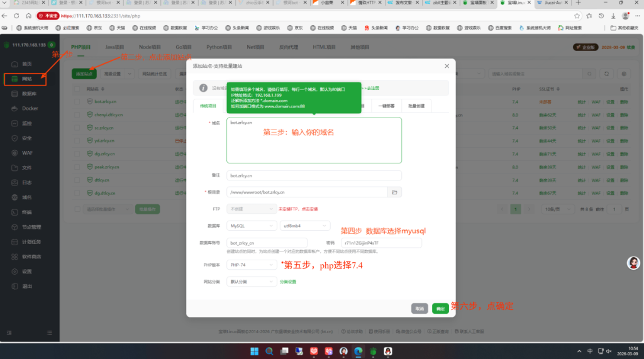Click the refresh icon above the site table
644x359 pixels.
point(607,74)
